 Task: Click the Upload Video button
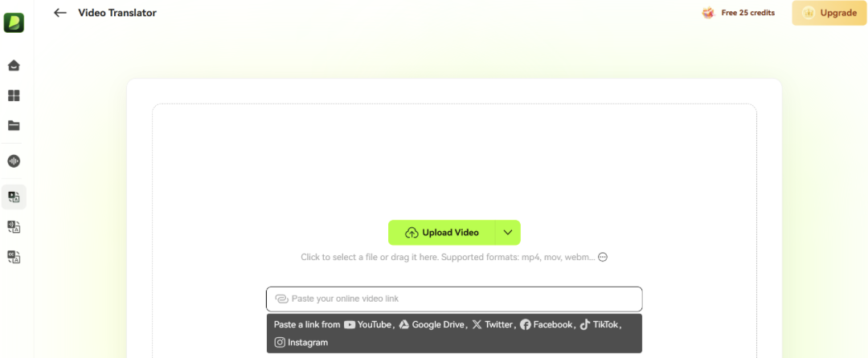(442, 233)
